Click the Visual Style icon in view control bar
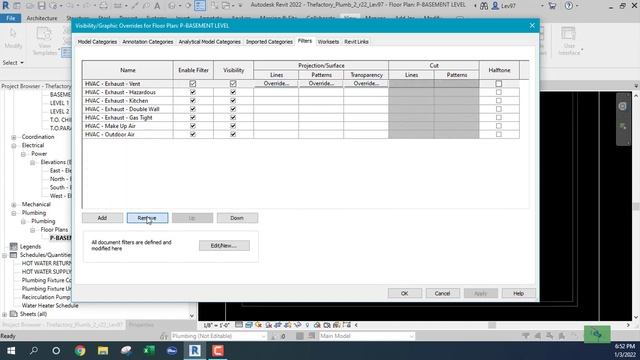Image resolution: width=640 pixels, height=360 pixels. tap(249, 325)
